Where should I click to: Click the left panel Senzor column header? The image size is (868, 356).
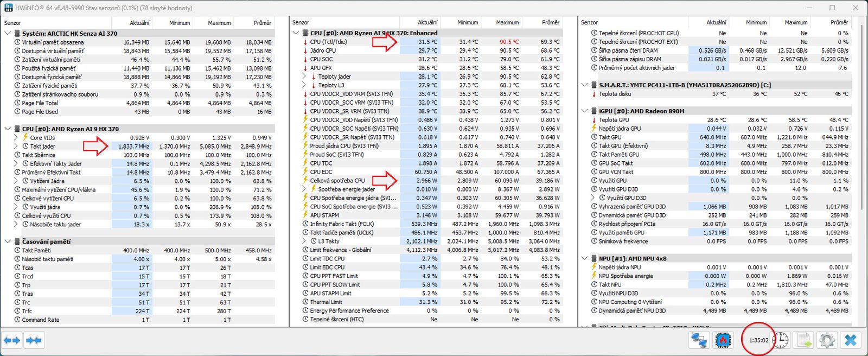56,23
